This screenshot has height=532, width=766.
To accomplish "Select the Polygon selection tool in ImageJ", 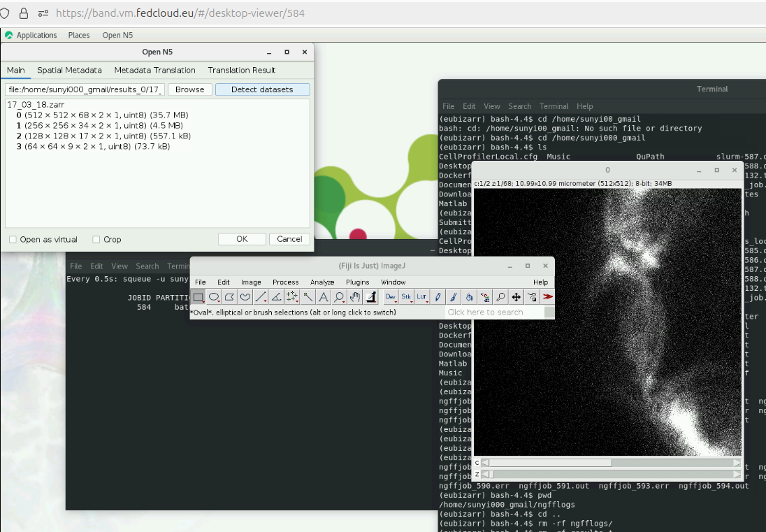I will pos(230,297).
